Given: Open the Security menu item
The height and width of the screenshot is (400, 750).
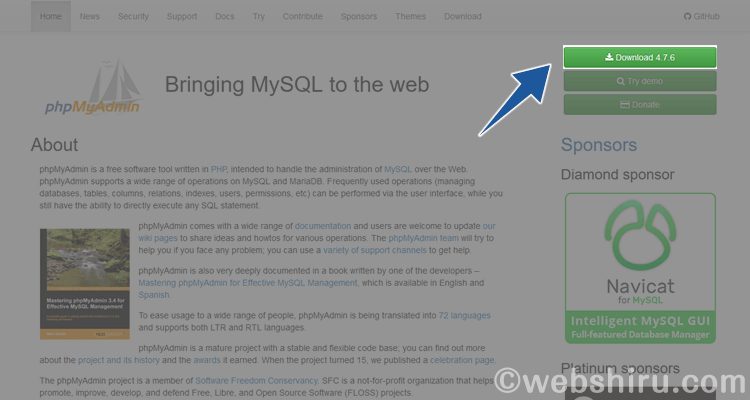Looking at the screenshot, I should tap(133, 16).
